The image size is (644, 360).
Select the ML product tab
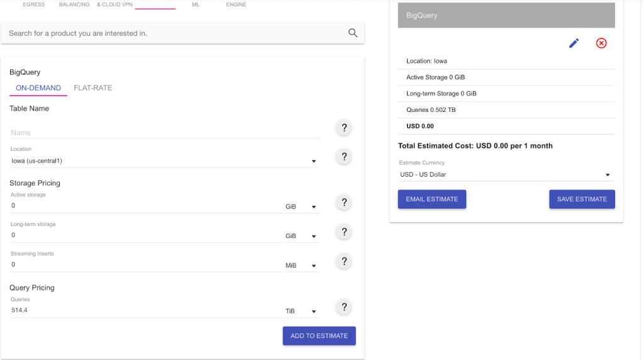[196, 4]
